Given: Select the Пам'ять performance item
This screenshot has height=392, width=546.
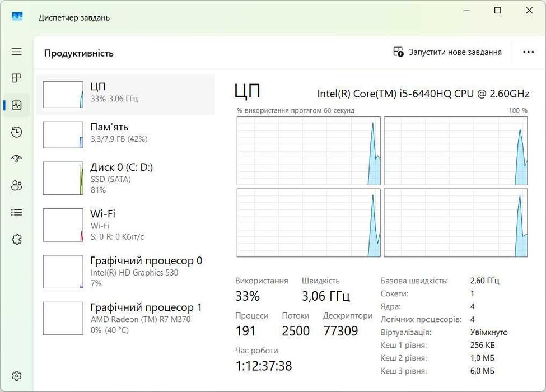Looking at the screenshot, I should pyautogui.click(x=125, y=133).
